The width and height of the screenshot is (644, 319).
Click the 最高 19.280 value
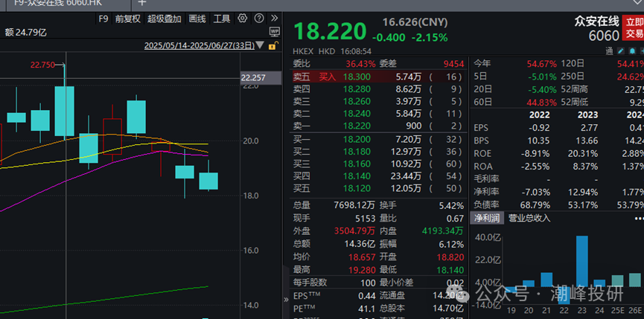(362, 270)
